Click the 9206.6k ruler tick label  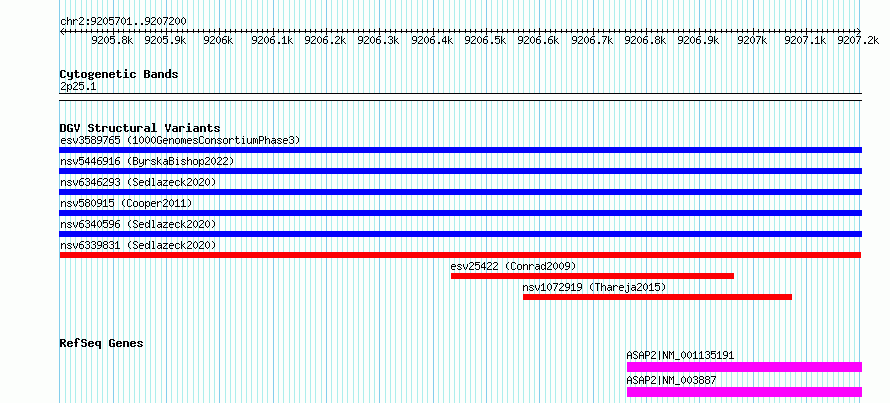(x=539, y=40)
